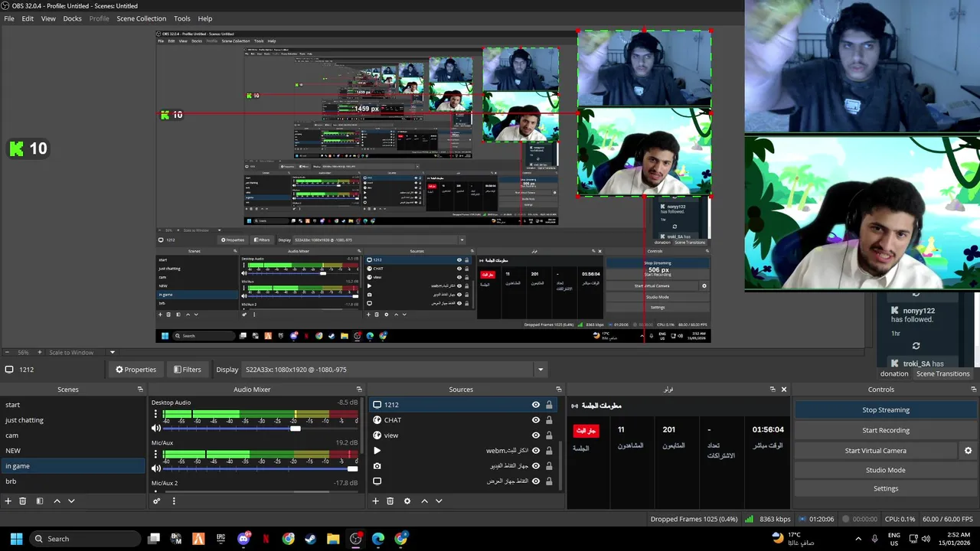The width and height of the screenshot is (980, 551).
Task: Delete selected source with trash icon
Action: (x=390, y=501)
